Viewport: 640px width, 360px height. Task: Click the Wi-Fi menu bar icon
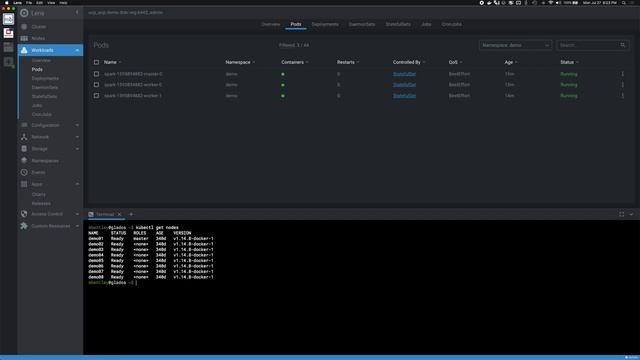coord(551,3)
